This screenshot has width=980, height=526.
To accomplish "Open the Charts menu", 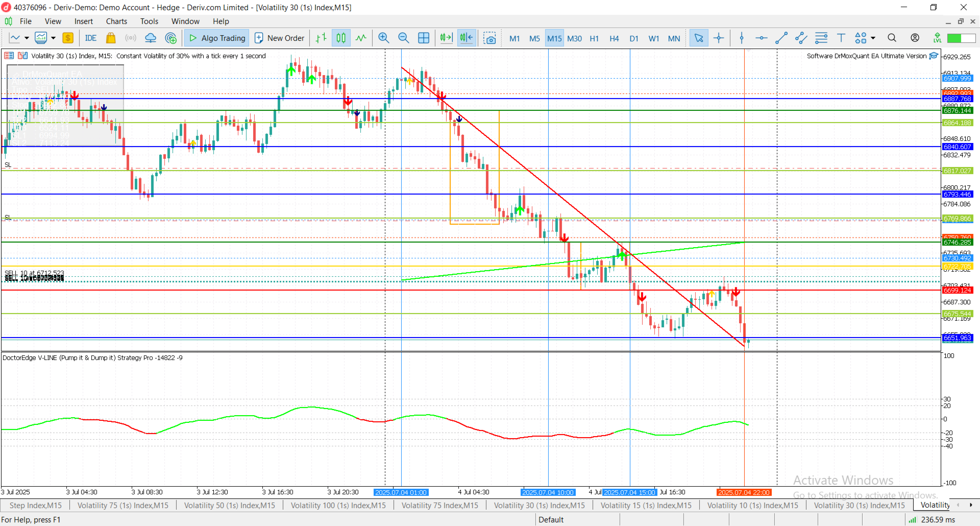I will point(116,21).
